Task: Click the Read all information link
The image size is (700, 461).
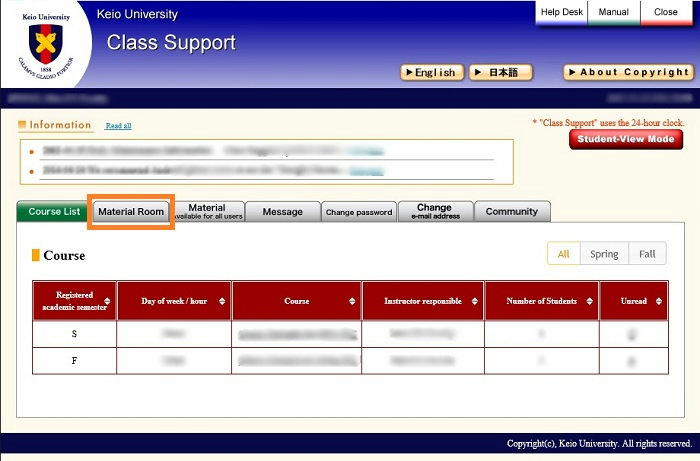Action: pos(118,126)
